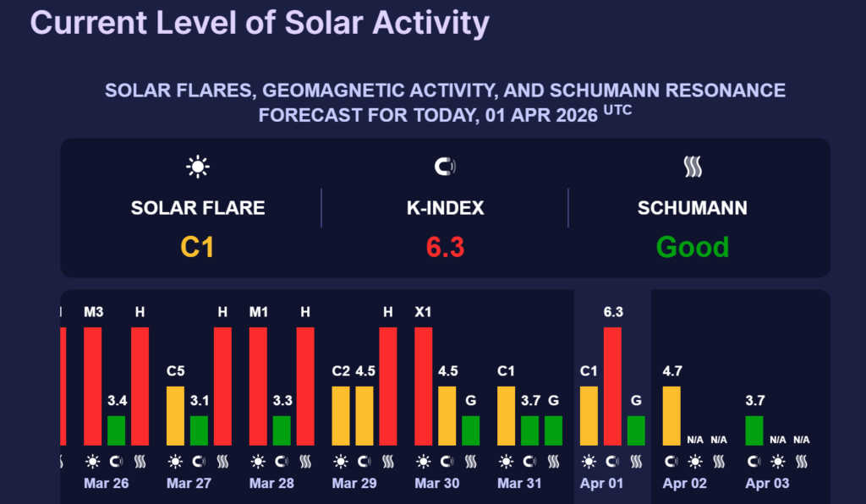The width and height of the screenshot is (866, 504).
Task: Click the sun icon above SOLAR FLARE
Action: coord(198,167)
